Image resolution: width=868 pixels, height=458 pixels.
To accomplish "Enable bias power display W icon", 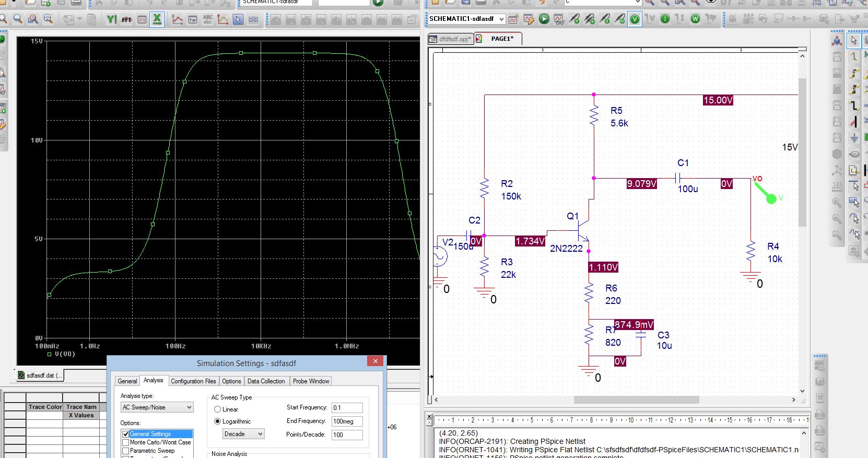I will [695, 19].
